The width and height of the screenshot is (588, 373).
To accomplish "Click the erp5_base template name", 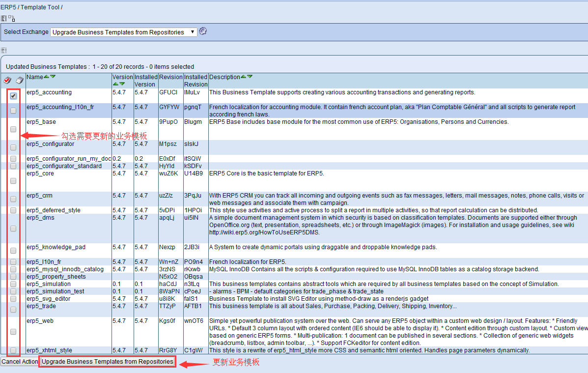I will 41,122.
